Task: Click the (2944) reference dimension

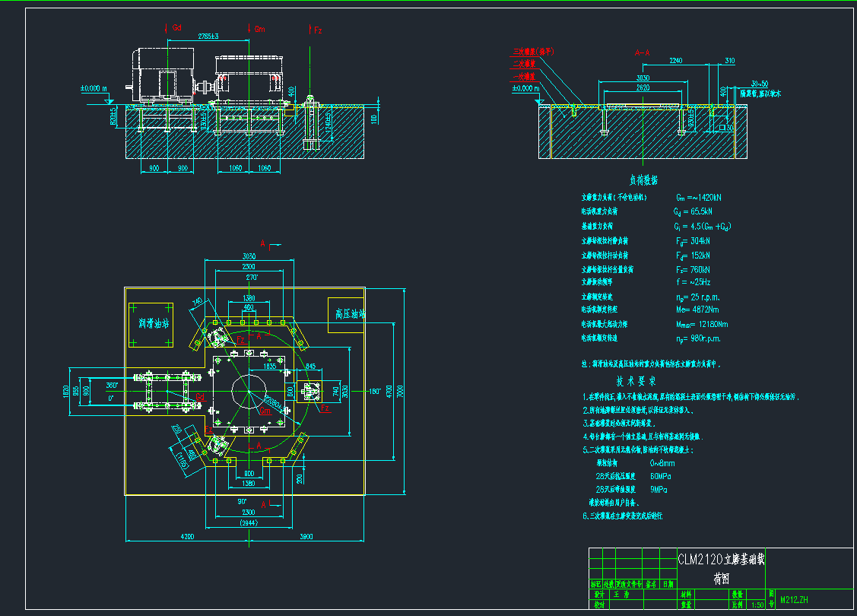Action: (x=249, y=524)
